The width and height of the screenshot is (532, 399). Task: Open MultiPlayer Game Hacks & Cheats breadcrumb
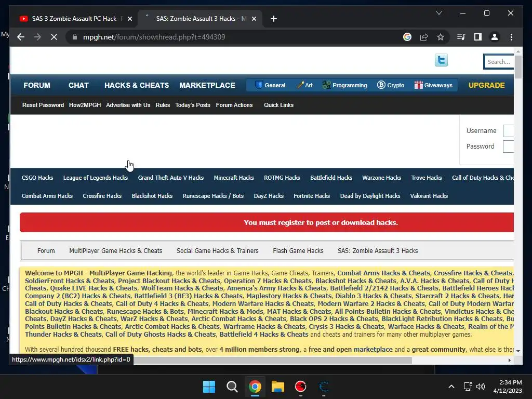116,251
